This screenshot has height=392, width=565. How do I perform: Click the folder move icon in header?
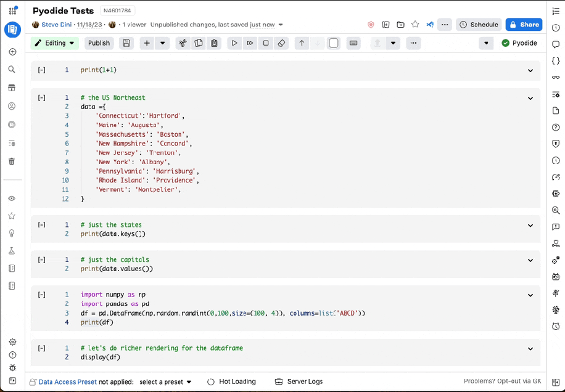[x=400, y=25]
